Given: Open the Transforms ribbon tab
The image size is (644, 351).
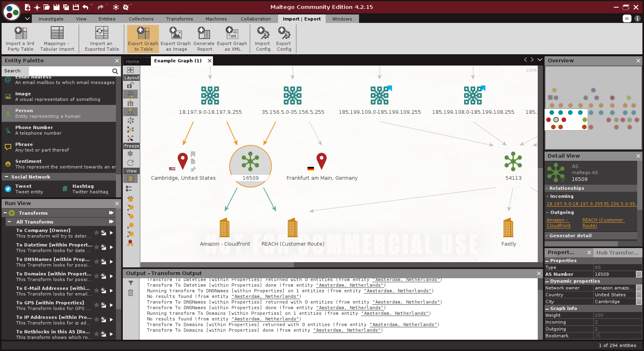Looking at the screenshot, I should coord(180,19).
